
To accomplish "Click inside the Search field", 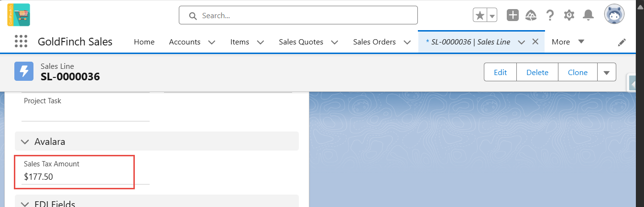I will [298, 15].
